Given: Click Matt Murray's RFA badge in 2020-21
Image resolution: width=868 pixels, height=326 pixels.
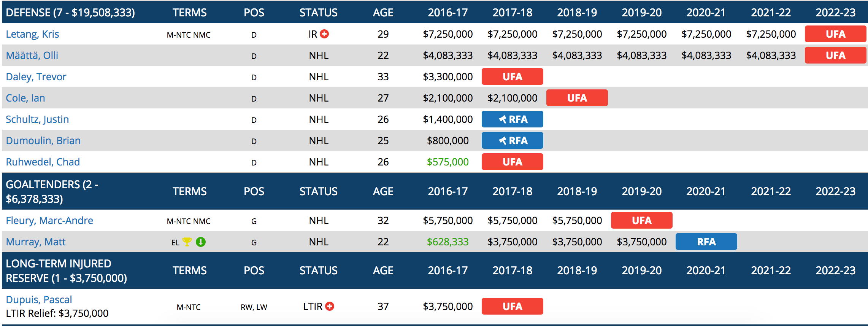Looking at the screenshot, I should tap(706, 242).
